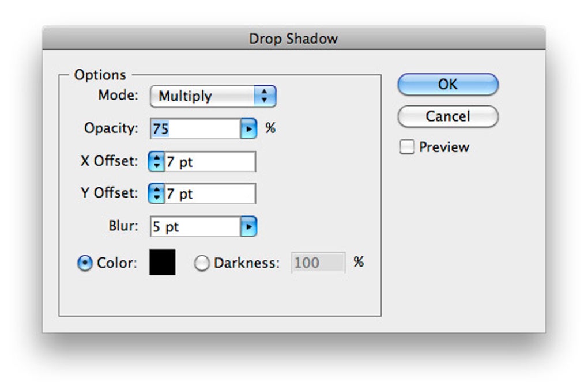
Task: Click the Y Offset stepper arrows
Action: coord(156,194)
